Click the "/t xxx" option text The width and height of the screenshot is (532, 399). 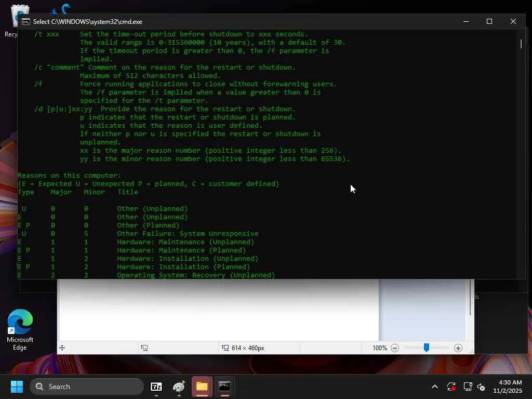47,34
